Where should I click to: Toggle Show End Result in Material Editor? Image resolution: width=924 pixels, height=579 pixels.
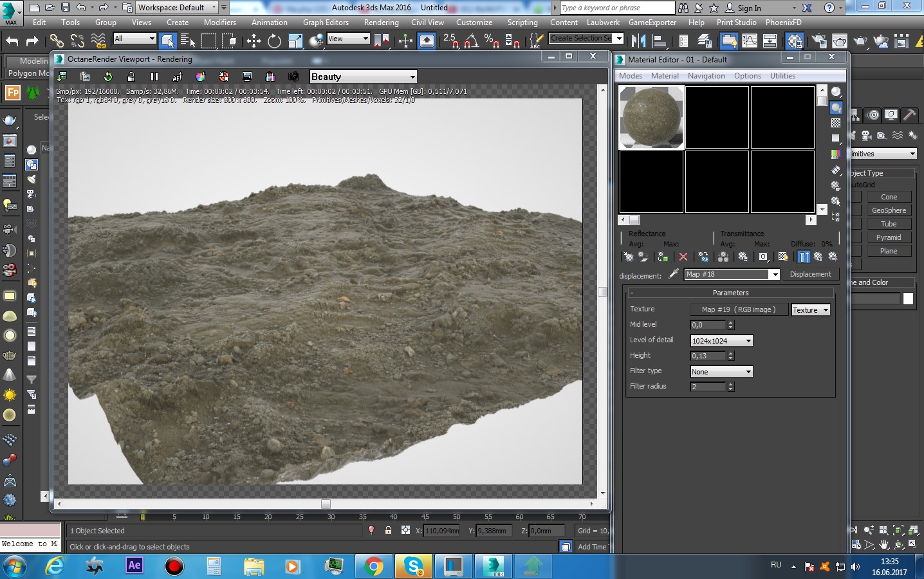pos(804,257)
